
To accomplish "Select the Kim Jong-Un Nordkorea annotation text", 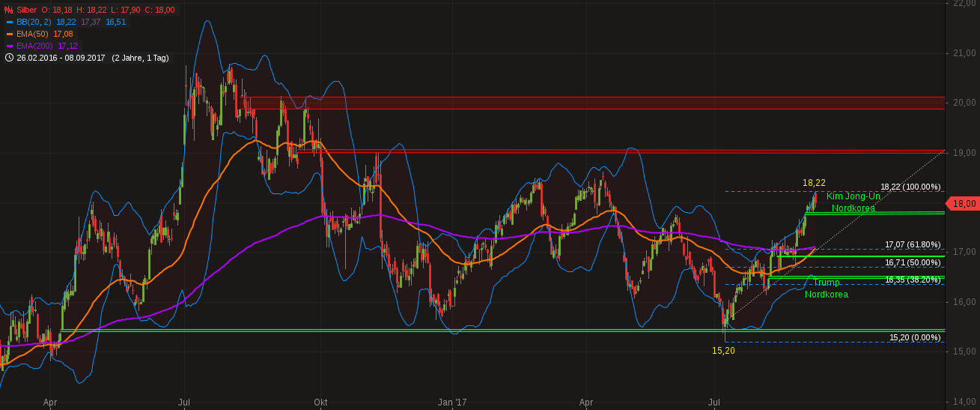I will (853, 202).
